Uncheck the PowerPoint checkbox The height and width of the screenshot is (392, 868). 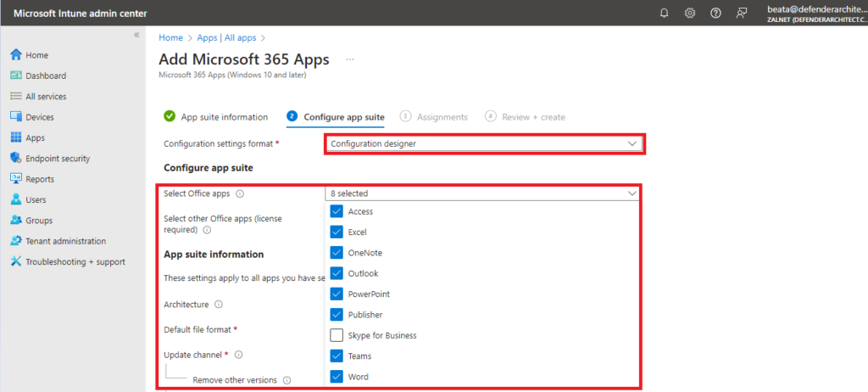click(337, 294)
